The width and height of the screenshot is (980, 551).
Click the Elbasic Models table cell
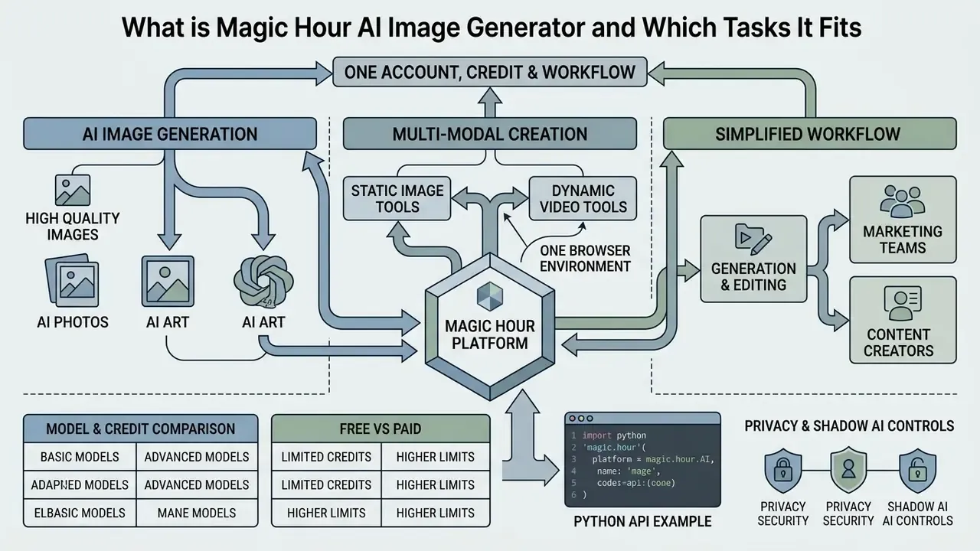80,513
